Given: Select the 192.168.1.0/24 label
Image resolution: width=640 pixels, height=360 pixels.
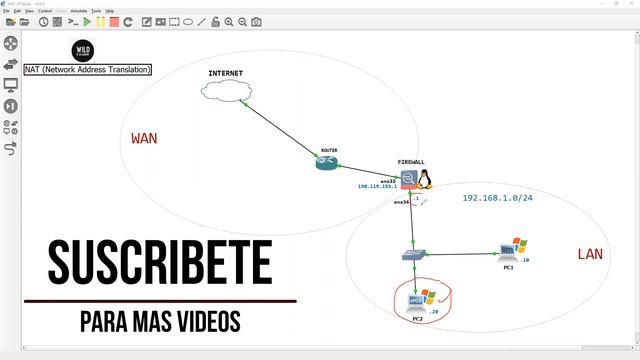Looking at the screenshot, I should [x=498, y=198].
